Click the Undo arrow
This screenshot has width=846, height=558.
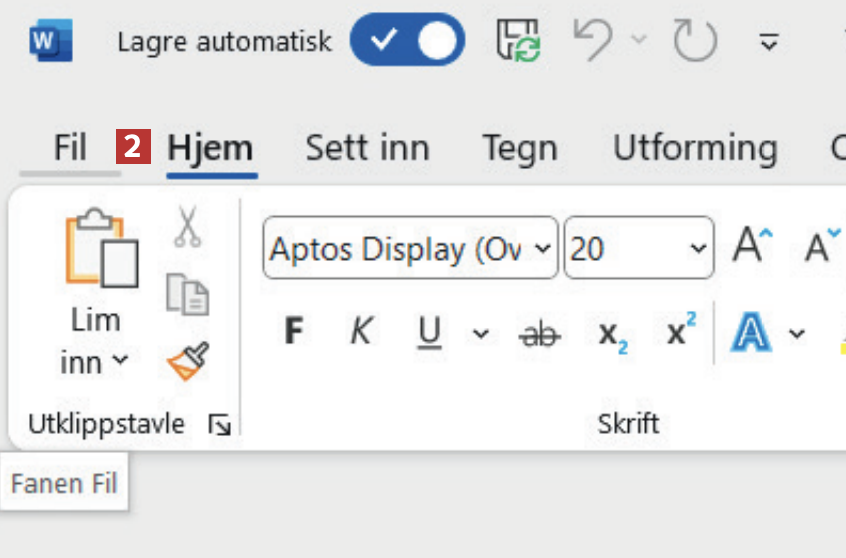coord(593,41)
